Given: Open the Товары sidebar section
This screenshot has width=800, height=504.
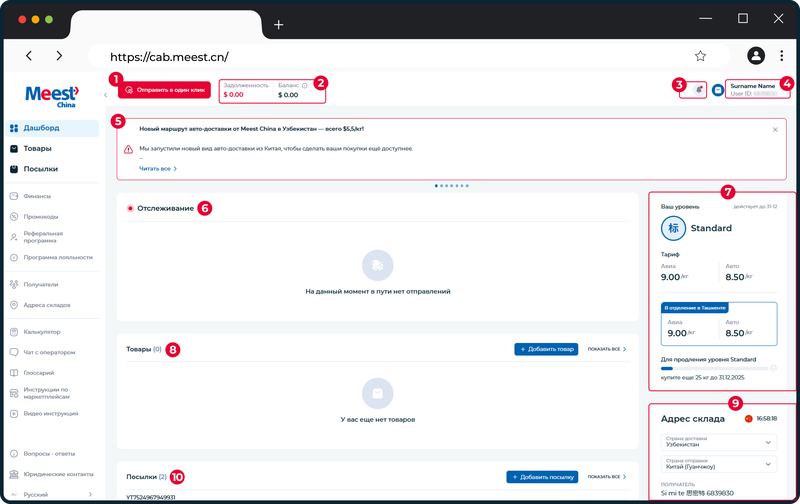Looking at the screenshot, I should (x=53, y=148).
